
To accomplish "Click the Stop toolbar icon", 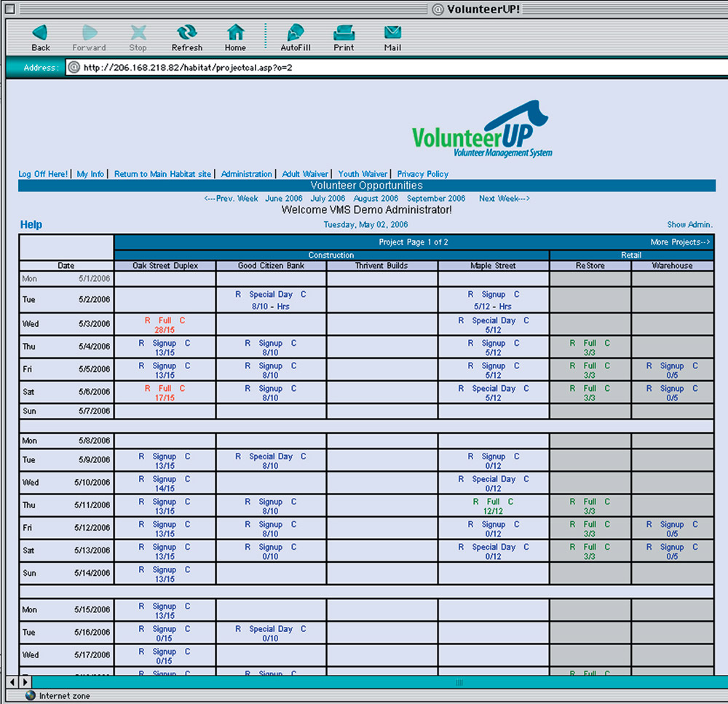I will click(x=138, y=33).
